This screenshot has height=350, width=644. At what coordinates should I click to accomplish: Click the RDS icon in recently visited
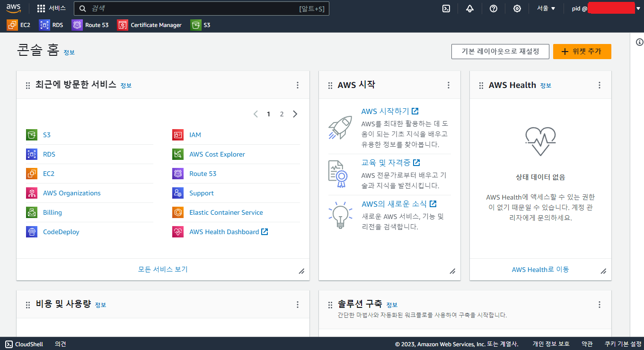[32, 154]
